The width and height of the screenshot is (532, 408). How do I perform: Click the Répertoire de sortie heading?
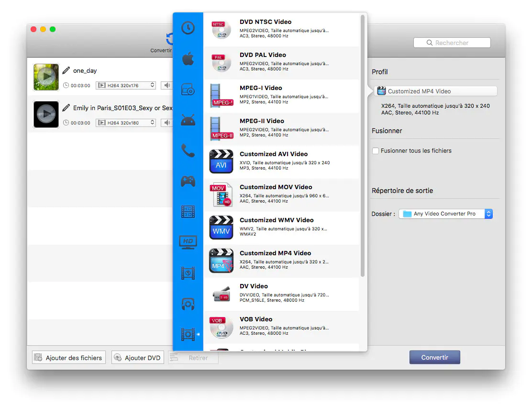click(x=402, y=191)
